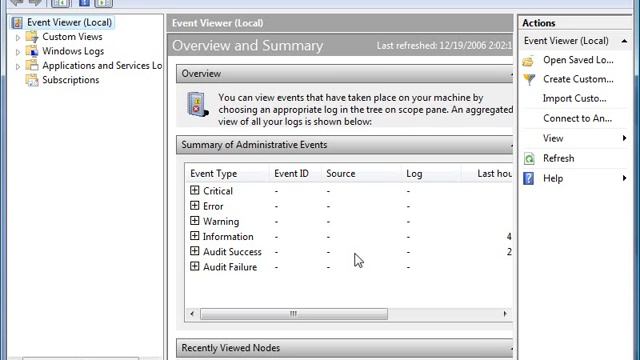Expand the Warning event type row
This screenshot has width=640, height=360.
point(195,221)
